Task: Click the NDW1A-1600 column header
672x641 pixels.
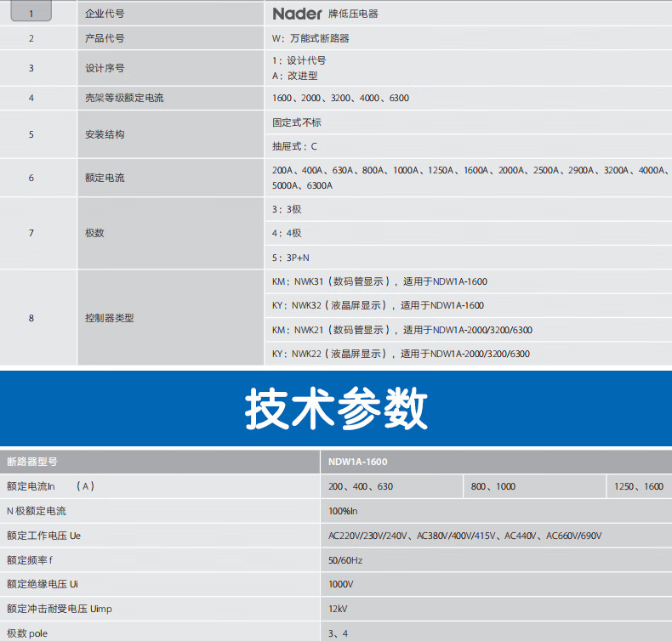Action: 359,462
